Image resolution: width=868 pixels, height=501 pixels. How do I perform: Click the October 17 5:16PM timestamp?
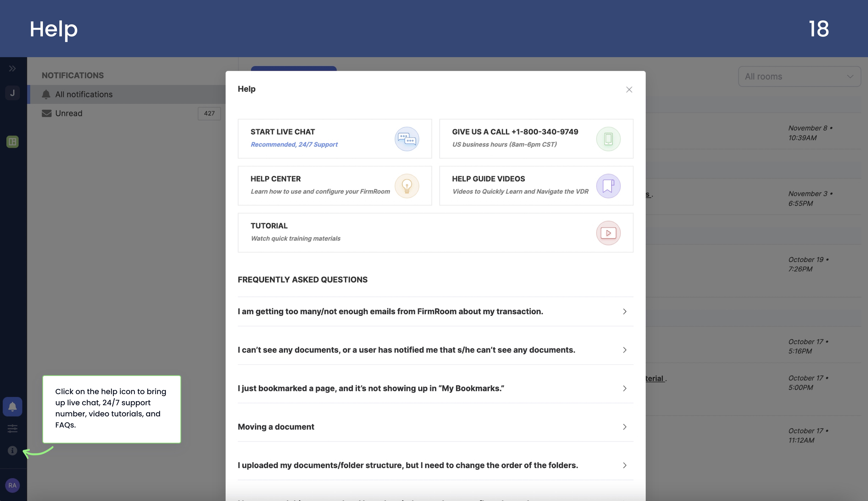(808, 346)
